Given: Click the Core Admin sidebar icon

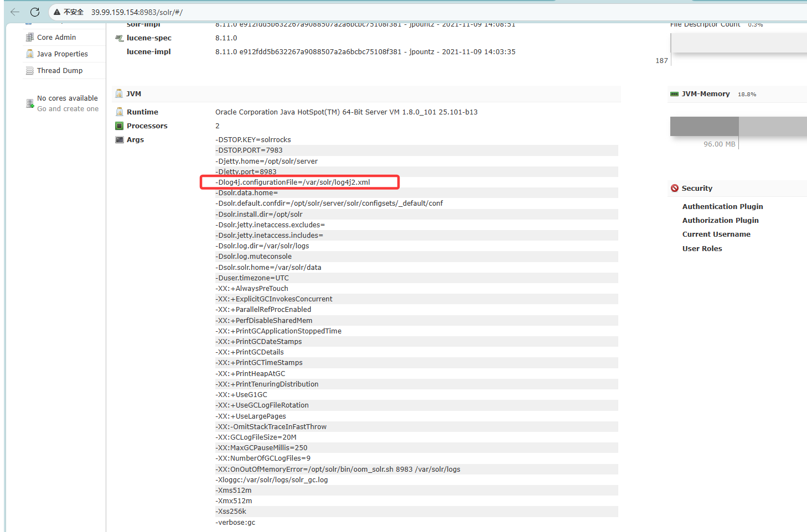Looking at the screenshot, I should click(30, 37).
